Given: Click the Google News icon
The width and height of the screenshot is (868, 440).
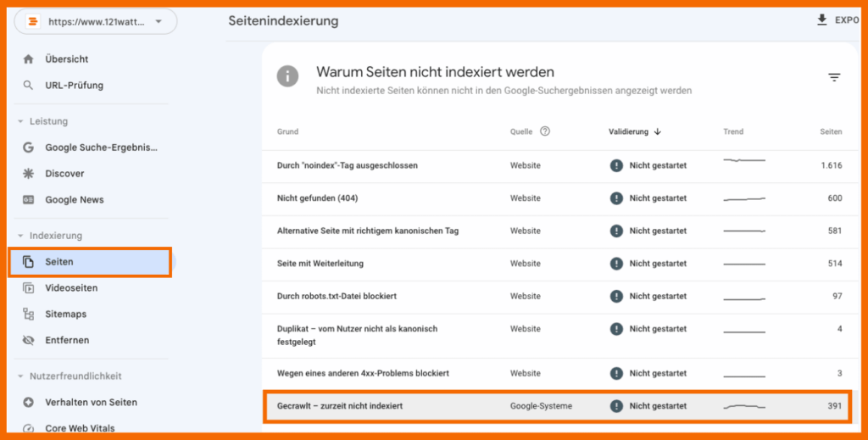Looking at the screenshot, I should coord(29,200).
